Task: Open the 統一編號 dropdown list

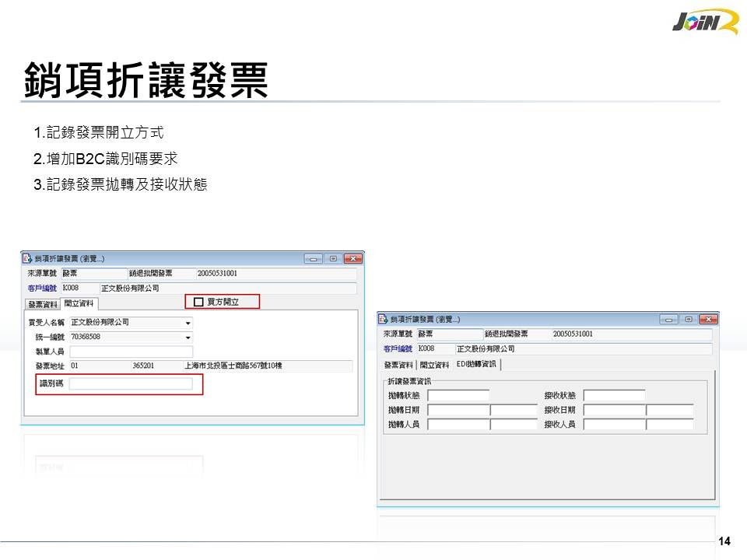Action: (188, 338)
